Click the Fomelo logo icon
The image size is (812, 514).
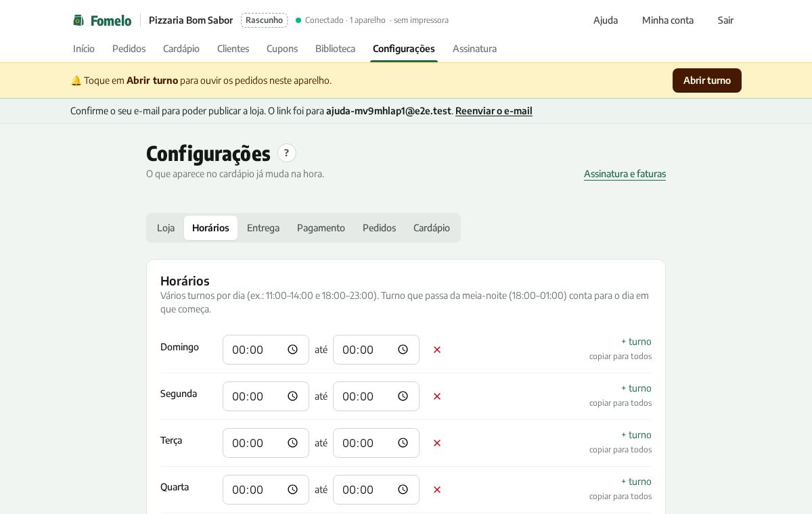point(78,20)
